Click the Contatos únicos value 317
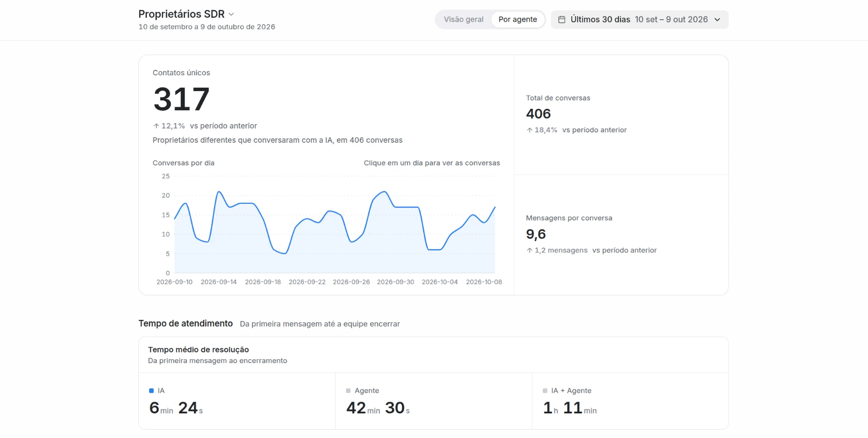Screen dimensions: 868x438 tap(182, 99)
